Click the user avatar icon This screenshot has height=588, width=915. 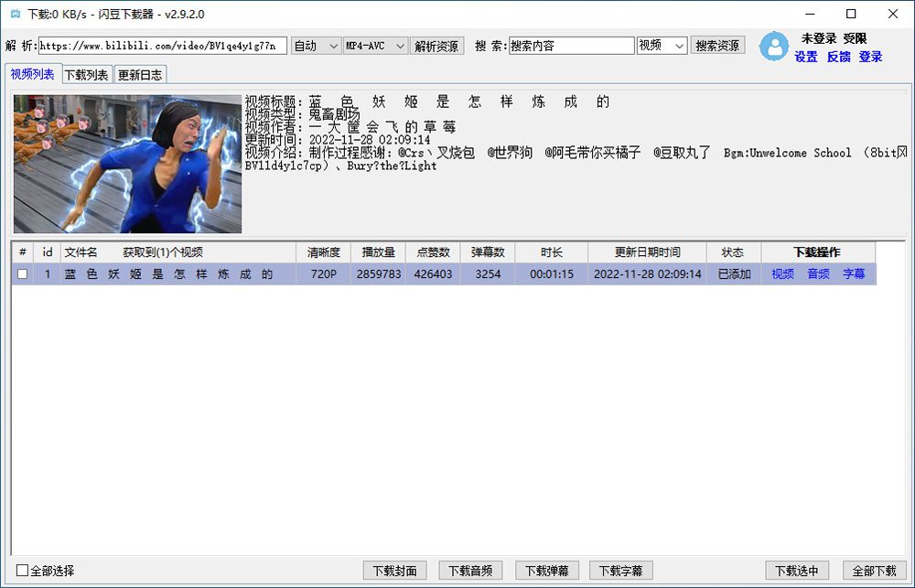(x=774, y=47)
